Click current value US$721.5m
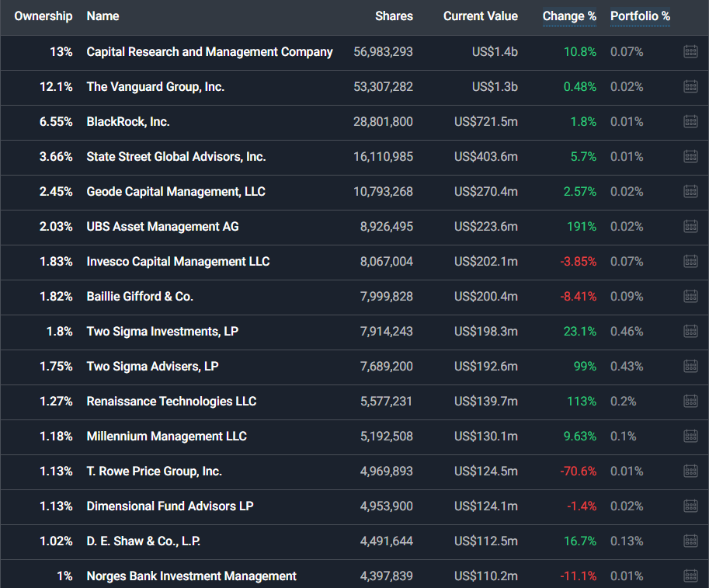 (486, 122)
